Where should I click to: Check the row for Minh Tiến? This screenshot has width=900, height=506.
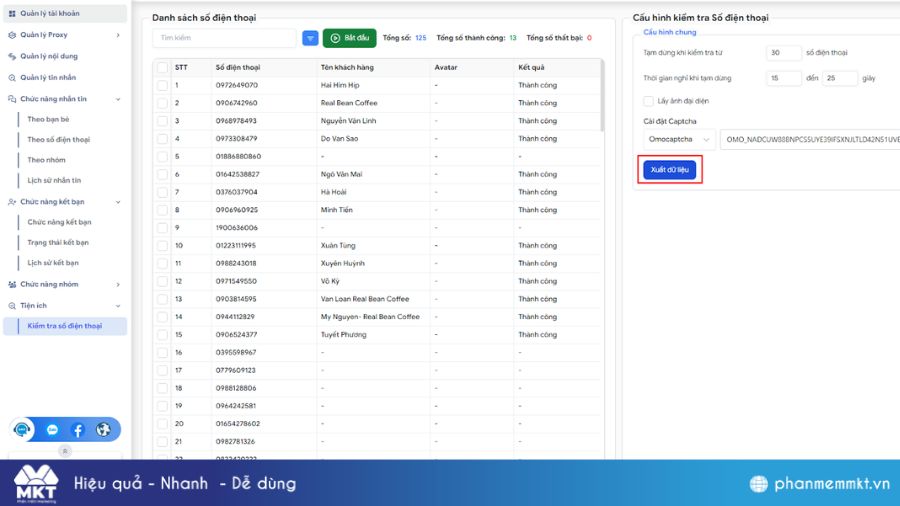point(162,210)
